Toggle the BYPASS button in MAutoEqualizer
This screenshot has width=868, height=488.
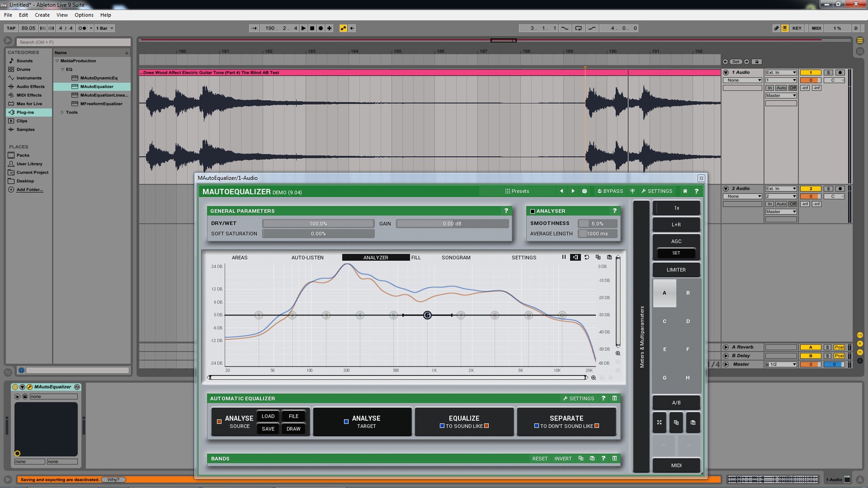click(610, 191)
